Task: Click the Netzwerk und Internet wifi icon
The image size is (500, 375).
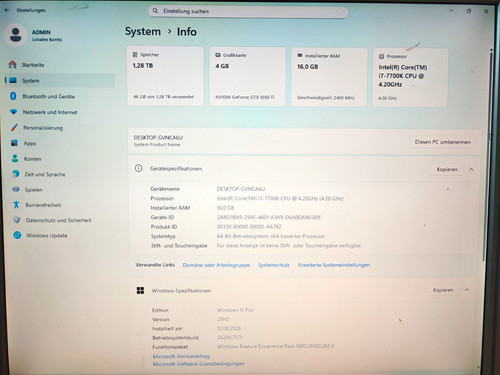Action: tap(14, 112)
